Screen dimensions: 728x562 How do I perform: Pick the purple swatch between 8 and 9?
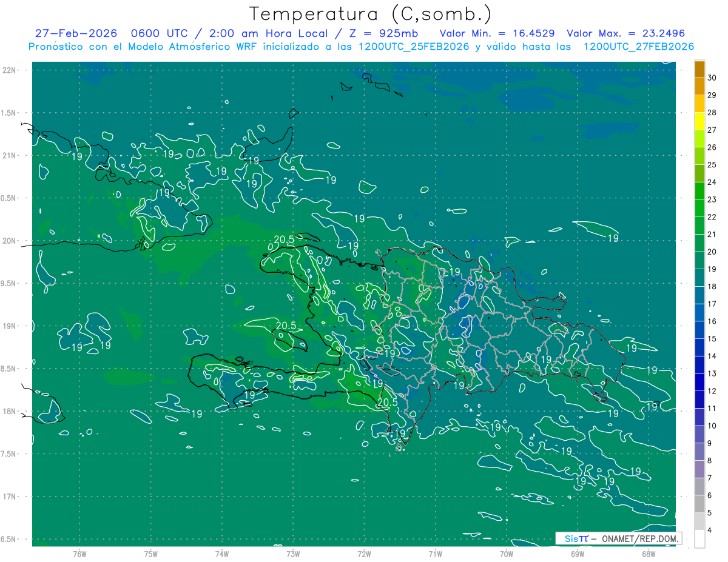click(x=699, y=452)
